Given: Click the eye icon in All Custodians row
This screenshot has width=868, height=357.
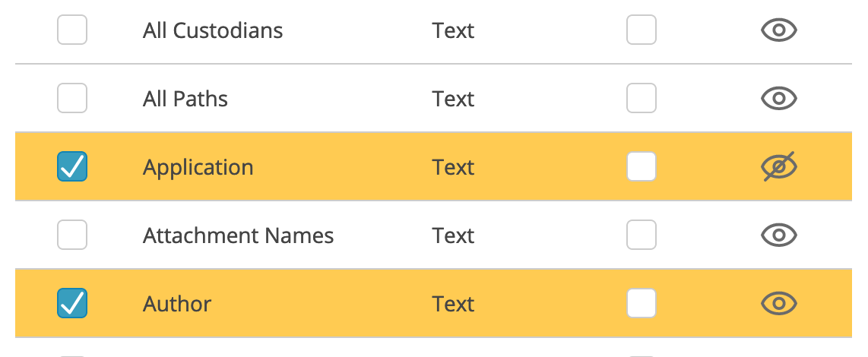Looking at the screenshot, I should click(x=778, y=30).
